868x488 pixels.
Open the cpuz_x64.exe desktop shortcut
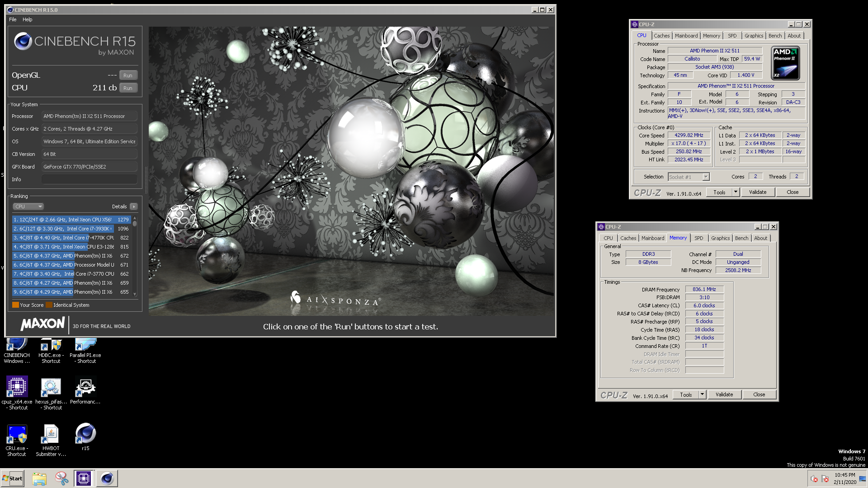[17, 392]
